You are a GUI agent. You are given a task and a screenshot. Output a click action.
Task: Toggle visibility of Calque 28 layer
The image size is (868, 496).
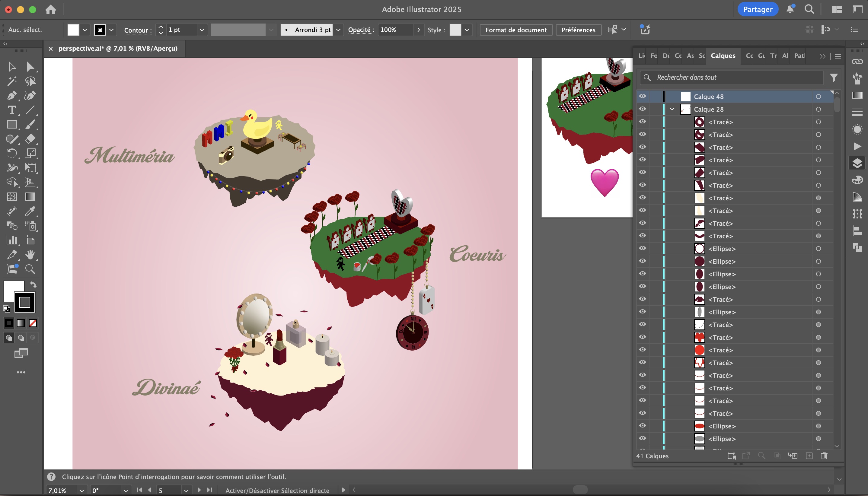pyautogui.click(x=642, y=109)
